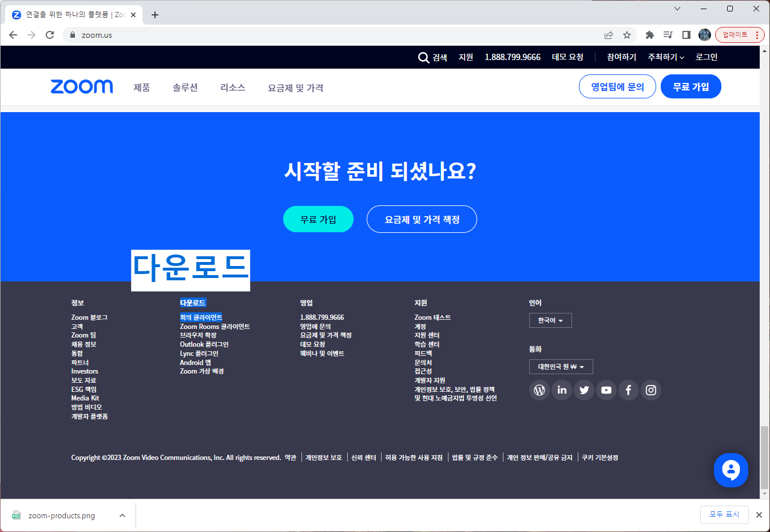Open the Zoom 테스트 footer link
Screen dimensions: 770x532
[432, 317]
